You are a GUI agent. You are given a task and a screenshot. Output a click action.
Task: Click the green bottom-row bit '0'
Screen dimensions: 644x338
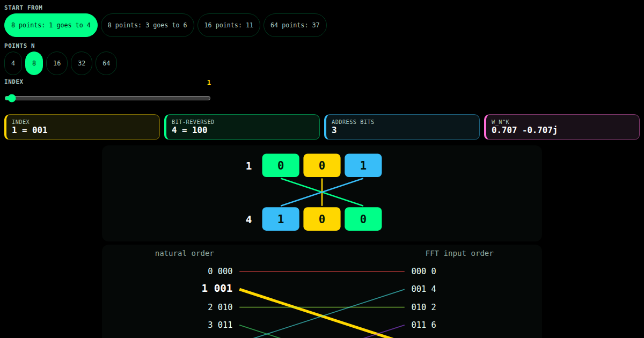[x=363, y=219]
